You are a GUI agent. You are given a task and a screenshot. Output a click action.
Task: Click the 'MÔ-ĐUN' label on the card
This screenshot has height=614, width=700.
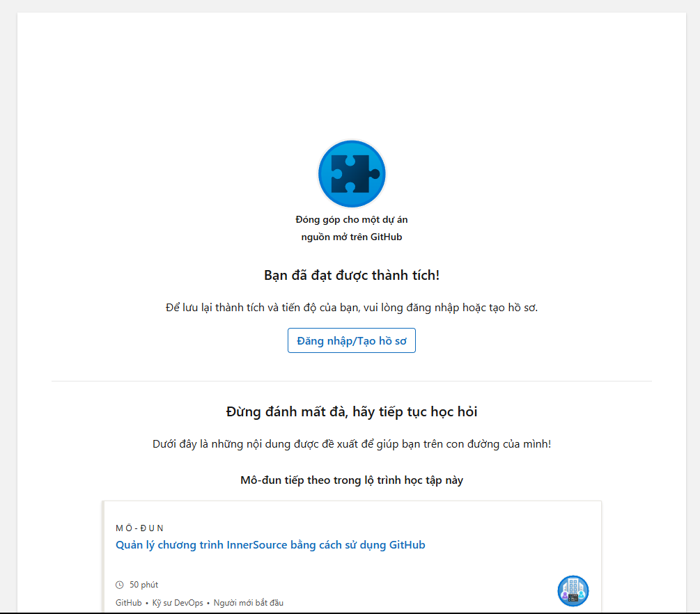[x=140, y=528]
